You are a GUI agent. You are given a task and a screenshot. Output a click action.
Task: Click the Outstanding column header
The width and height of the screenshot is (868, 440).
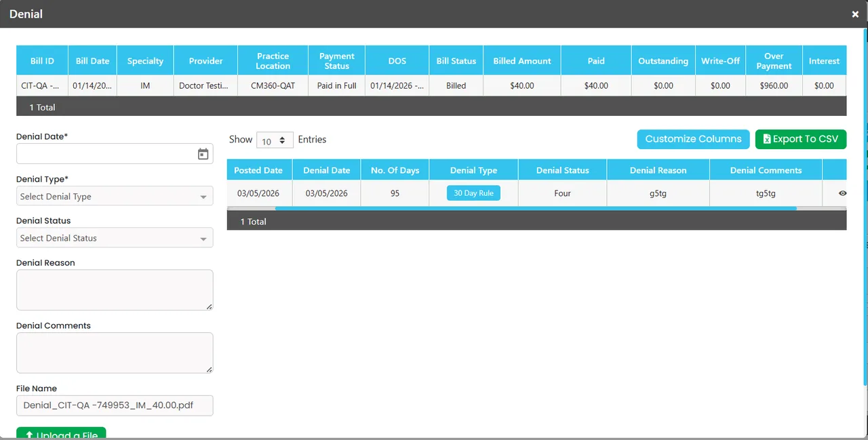(x=663, y=61)
